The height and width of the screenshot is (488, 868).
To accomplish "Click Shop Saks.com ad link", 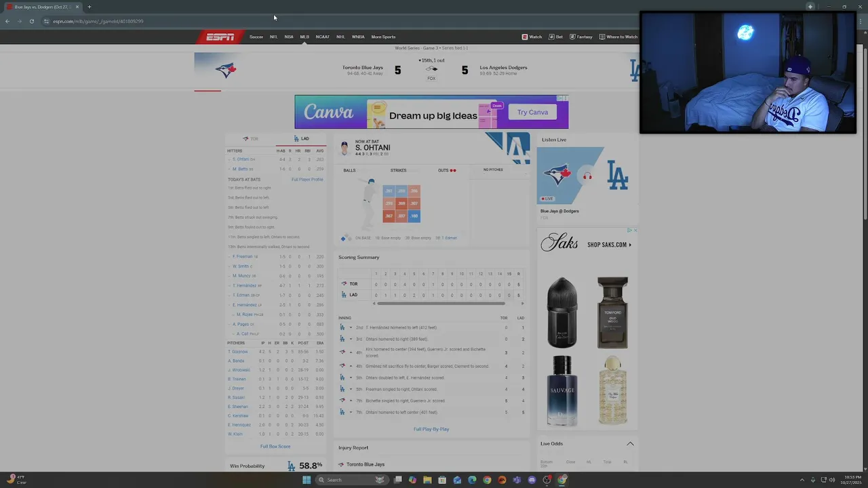I will 609,245.
